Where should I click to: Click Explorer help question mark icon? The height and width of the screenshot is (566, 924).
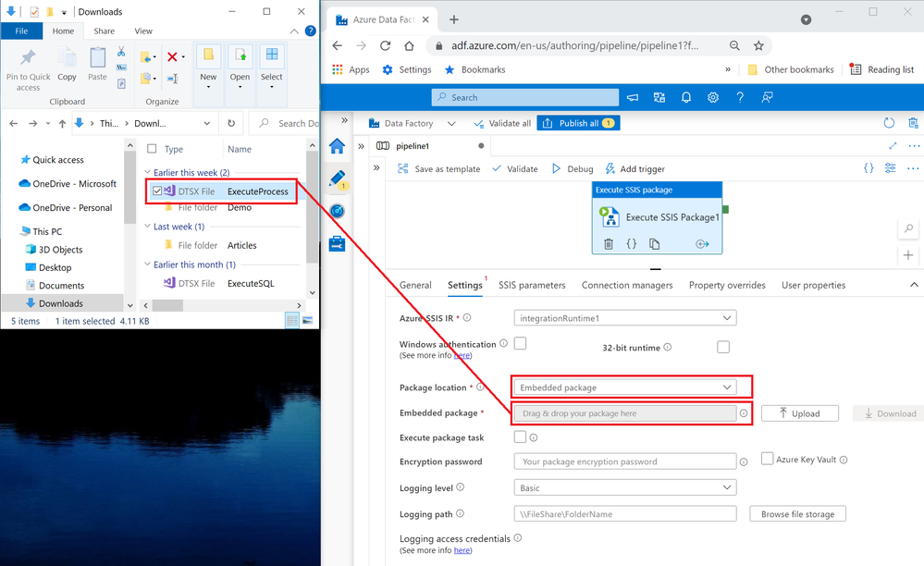(x=310, y=31)
